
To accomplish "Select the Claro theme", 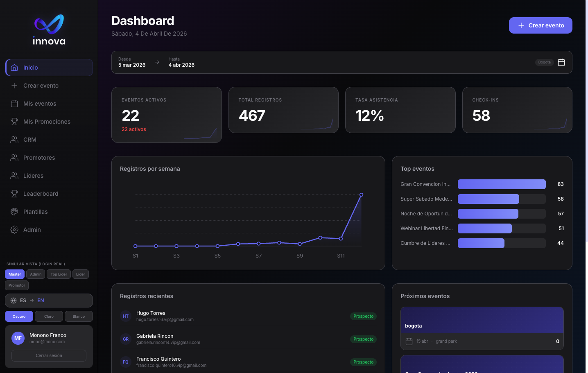I will [49, 316].
